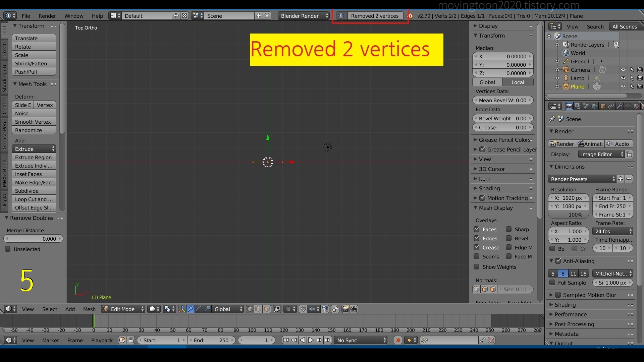Select face select mode icon

[x=267, y=309]
